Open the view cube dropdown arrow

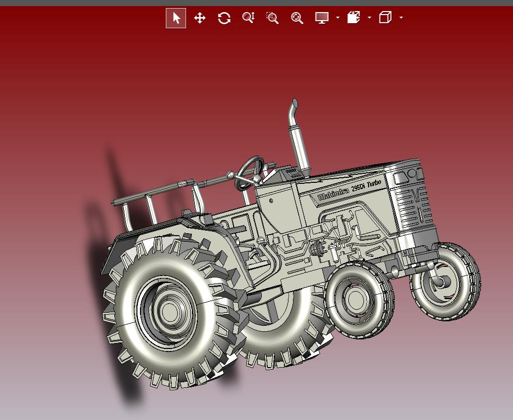(x=401, y=18)
